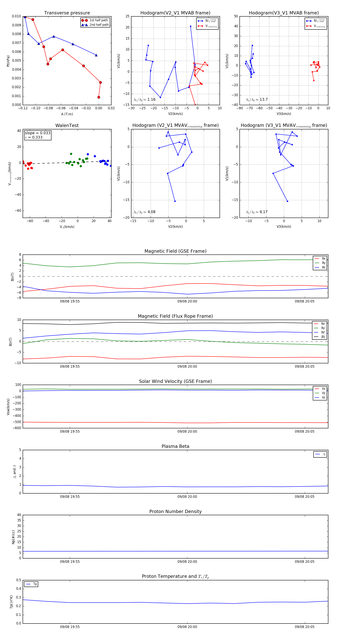Screen dimensions: 351x644
Task: Click the "WalenTest" plot title
Action: 67,125
